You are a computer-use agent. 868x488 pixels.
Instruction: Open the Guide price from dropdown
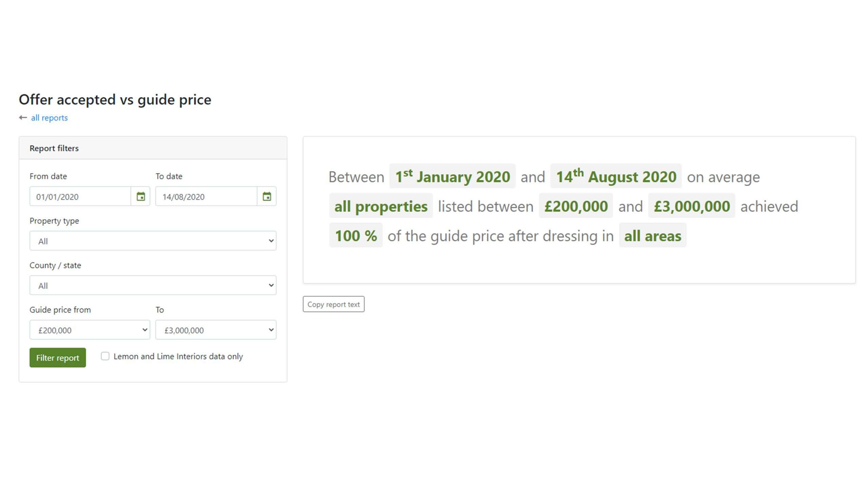point(90,330)
